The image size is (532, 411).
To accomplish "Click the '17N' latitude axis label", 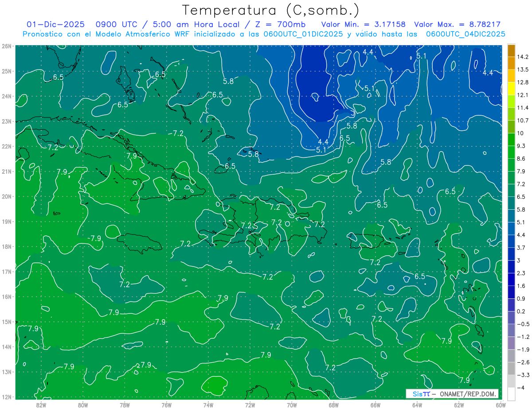I will pyautogui.click(x=6, y=272).
